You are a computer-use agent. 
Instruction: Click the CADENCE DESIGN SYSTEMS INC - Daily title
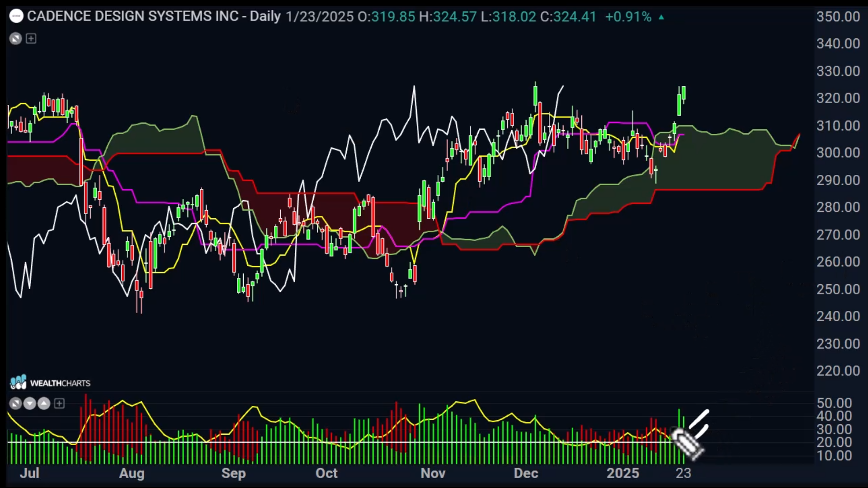[x=154, y=17]
